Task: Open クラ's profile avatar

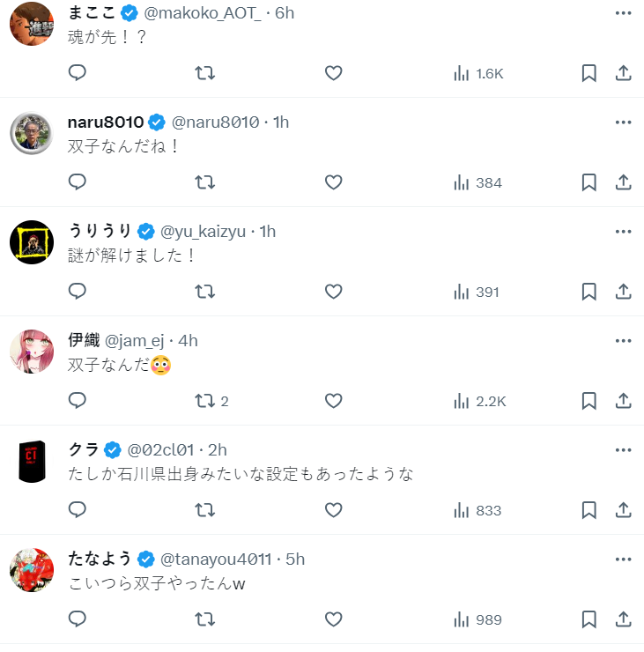Action: tap(32, 461)
